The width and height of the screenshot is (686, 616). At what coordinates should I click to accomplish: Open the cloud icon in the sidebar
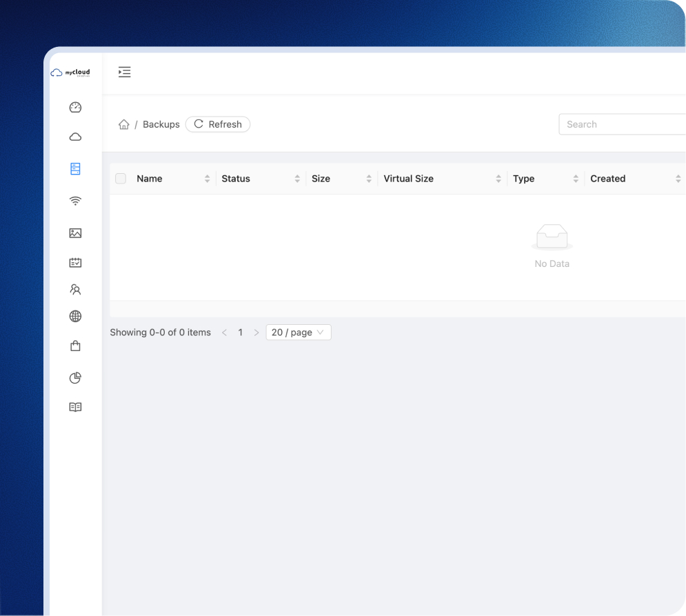coord(75,137)
